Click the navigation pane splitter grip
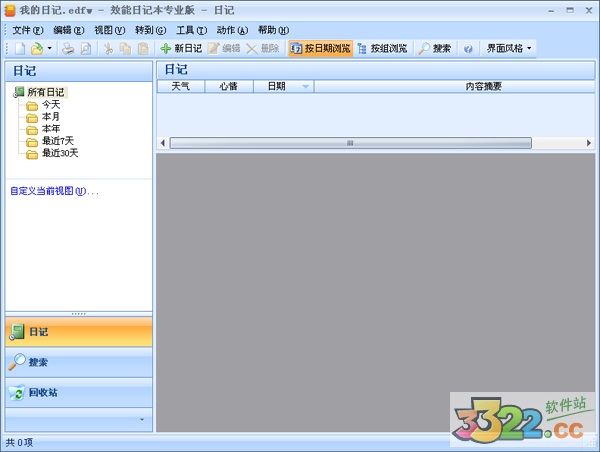The width and height of the screenshot is (600, 452). coord(78,314)
